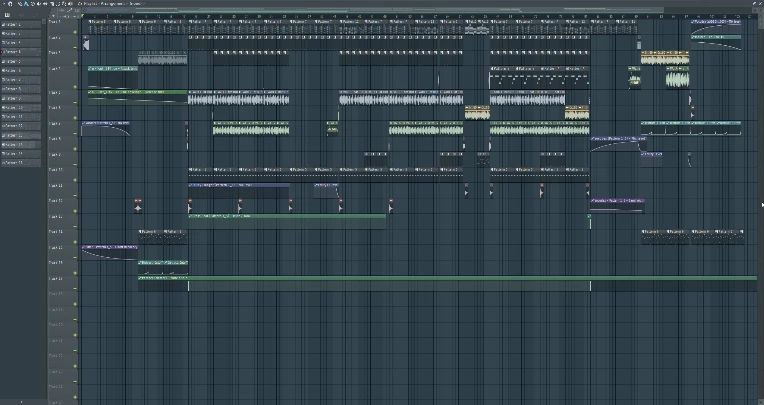
Task: Click the Playback speaker tool icon
Action: (68, 4)
